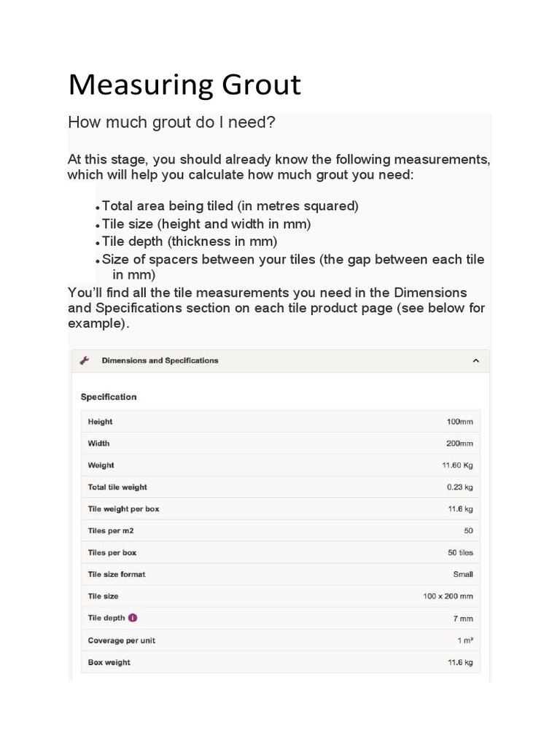Click the Box weight row label
Screen dimensions: 560x747
[x=109, y=662]
